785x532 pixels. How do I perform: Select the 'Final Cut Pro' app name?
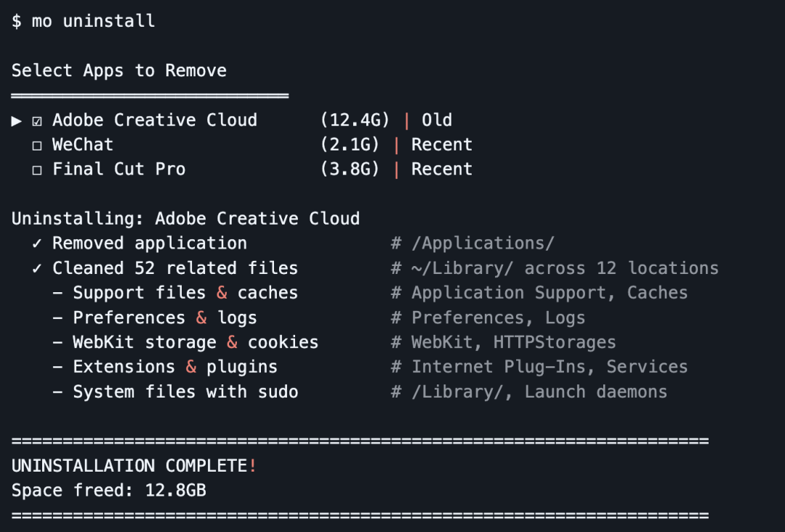point(119,169)
